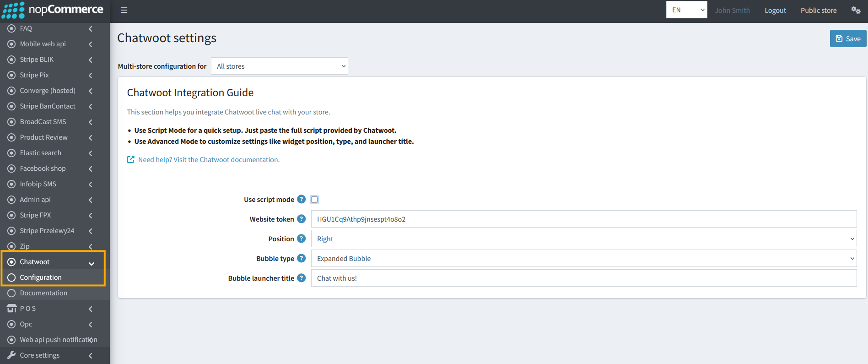868x364 pixels.
Task: Open the Stripe Przelewy24 menu item
Action: [x=55, y=231]
